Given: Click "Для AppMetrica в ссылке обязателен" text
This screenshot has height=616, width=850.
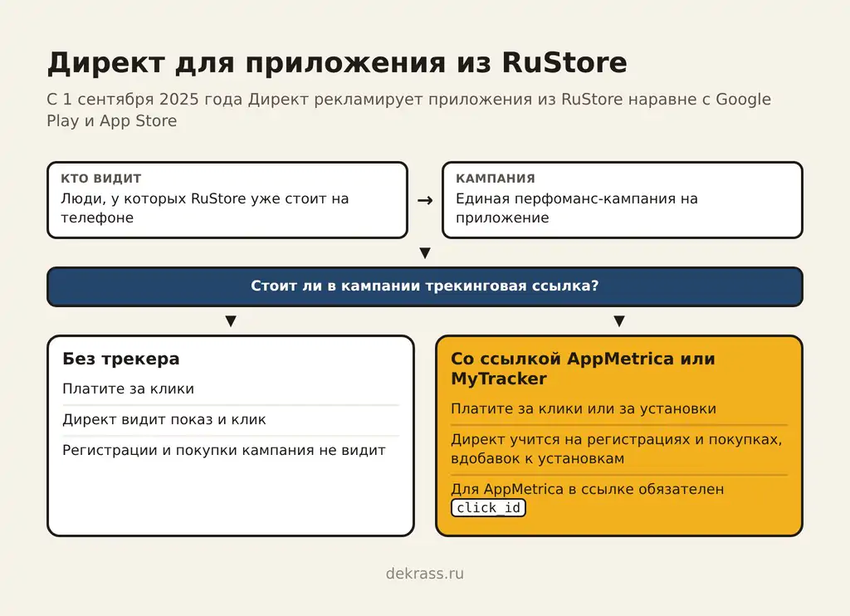Looking at the screenshot, I should pos(587,489).
